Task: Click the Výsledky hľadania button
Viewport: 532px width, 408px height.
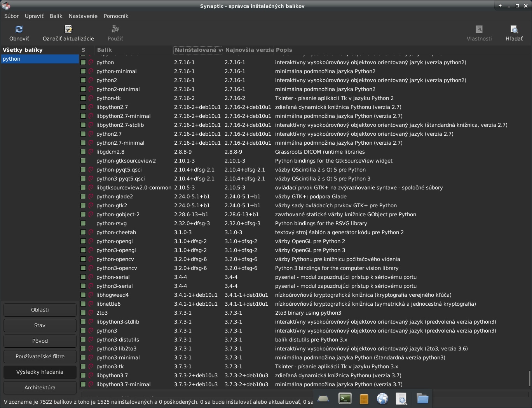Action: click(40, 372)
